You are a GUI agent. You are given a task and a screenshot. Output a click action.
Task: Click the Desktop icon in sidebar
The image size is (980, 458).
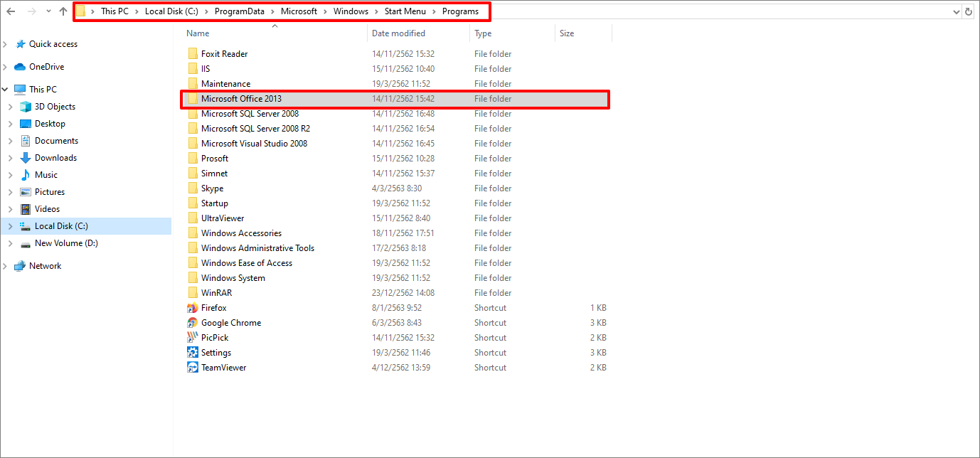pos(26,124)
